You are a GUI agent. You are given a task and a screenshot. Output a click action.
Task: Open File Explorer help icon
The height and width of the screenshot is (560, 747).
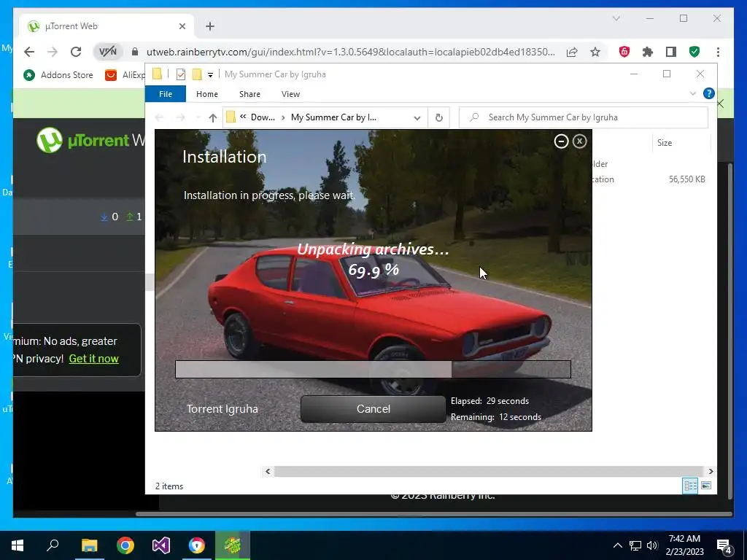[708, 93]
